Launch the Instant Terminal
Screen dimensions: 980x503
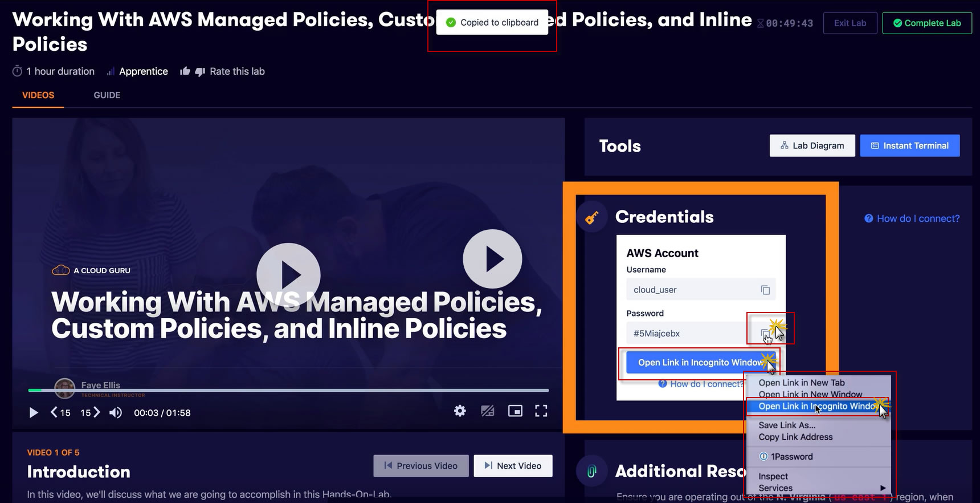[910, 145]
